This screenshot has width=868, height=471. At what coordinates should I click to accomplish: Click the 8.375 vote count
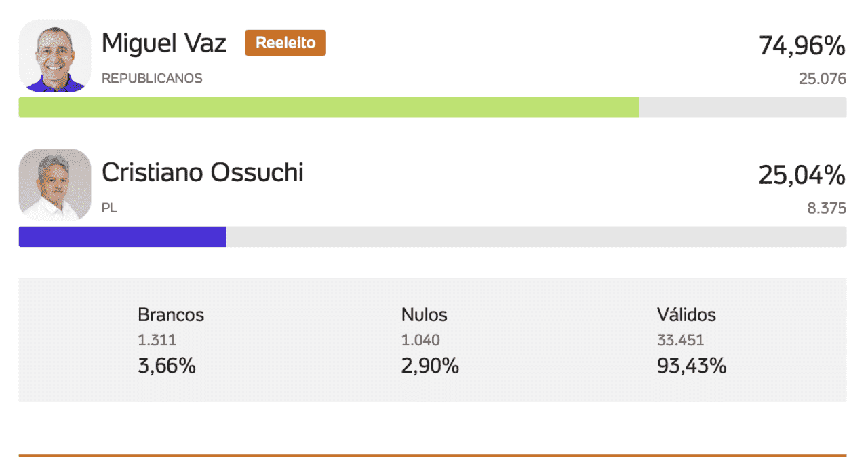click(x=827, y=208)
